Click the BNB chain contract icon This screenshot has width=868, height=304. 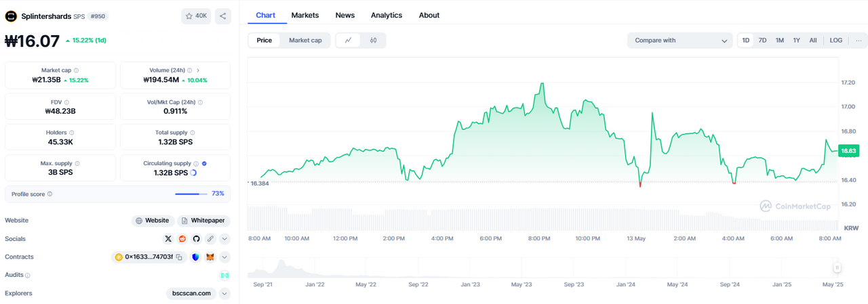[x=119, y=257]
